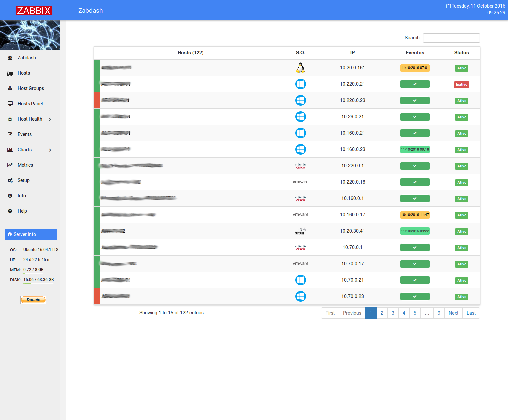
Task: Open Setup via the gear icon
Action: 10,180
